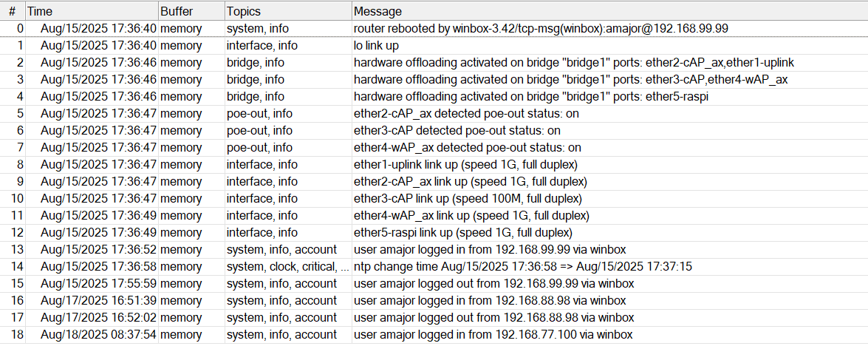
Task: Select the login entry from 192.168.88.98
Action: pos(490,300)
